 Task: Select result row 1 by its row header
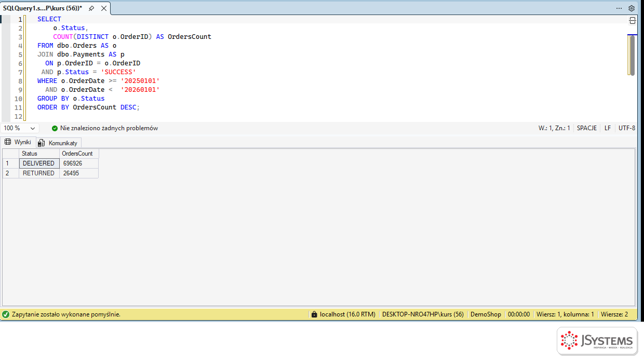point(11,163)
